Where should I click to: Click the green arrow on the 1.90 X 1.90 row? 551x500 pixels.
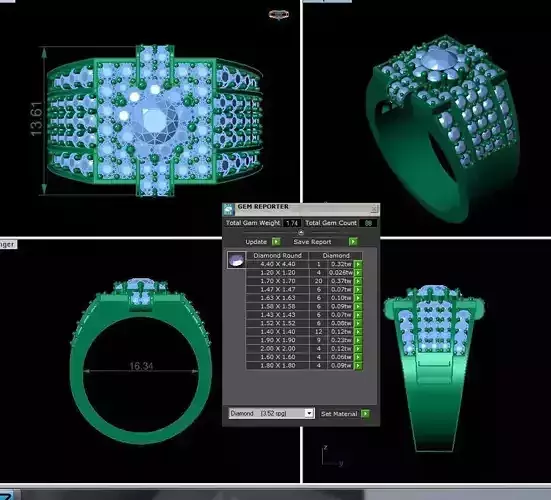[358, 340]
